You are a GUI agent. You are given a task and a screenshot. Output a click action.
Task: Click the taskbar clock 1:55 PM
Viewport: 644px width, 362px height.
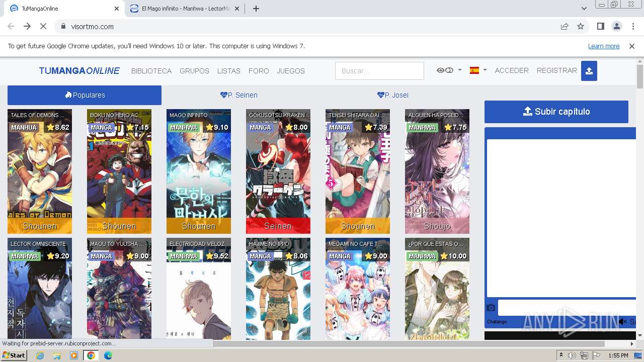[618, 355]
